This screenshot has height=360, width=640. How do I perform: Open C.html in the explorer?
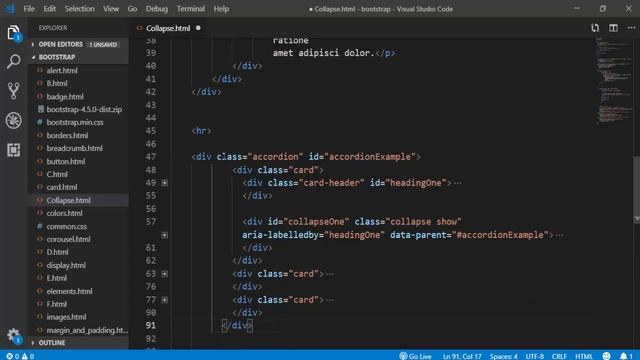point(78,174)
